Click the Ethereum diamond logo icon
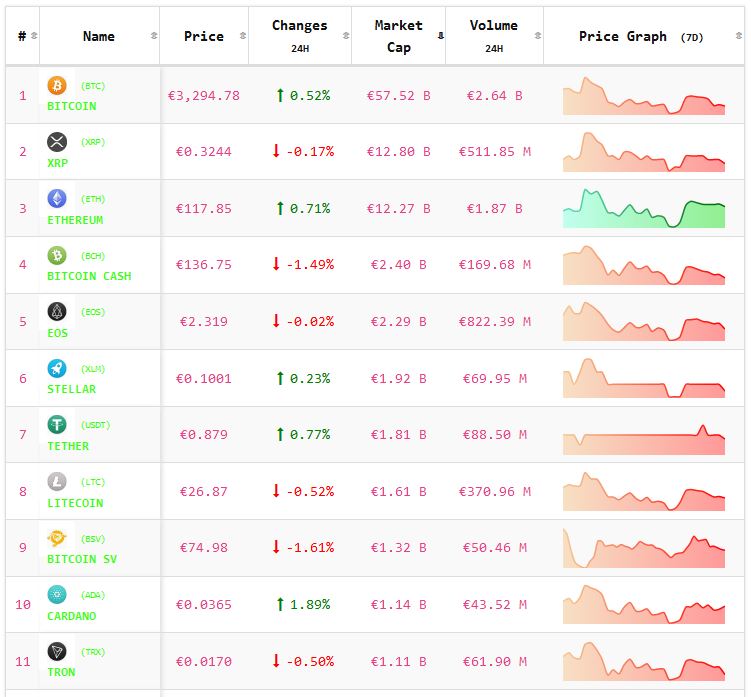The height and width of the screenshot is (697, 751). [57, 199]
